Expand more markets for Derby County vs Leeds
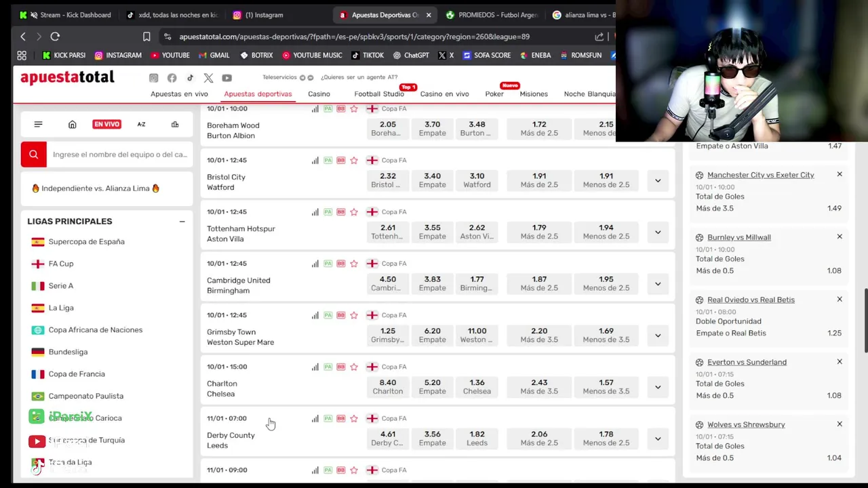This screenshot has height=488, width=868. (x=658, y=438)
